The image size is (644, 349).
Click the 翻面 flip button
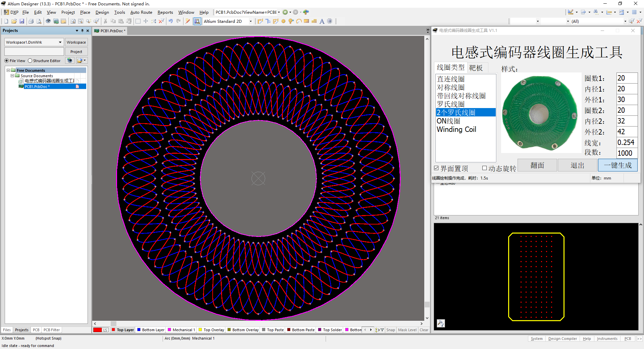537,165
